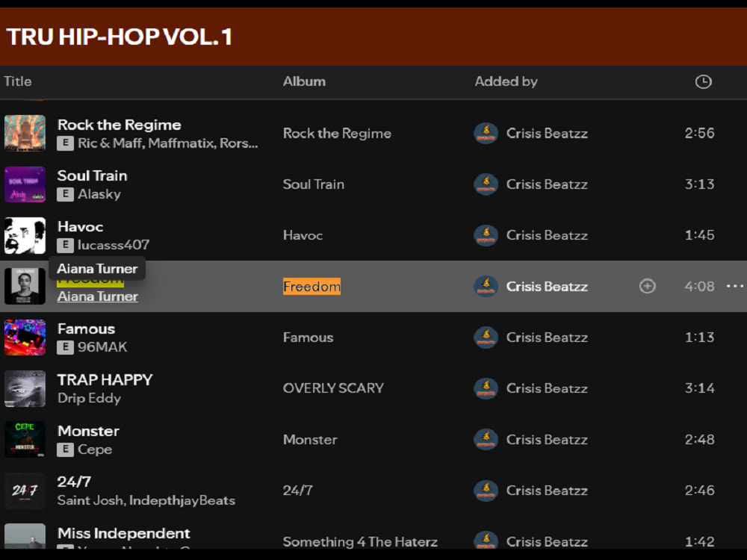The image size is (747, 560).
Task: Open the Alasky artist link
Action: click(x=99, y=194)
